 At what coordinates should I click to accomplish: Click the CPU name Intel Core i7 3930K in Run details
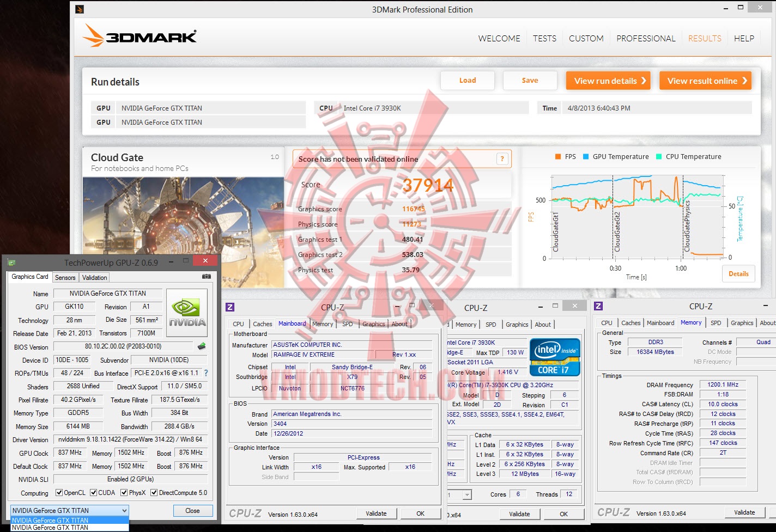(372, 108)
